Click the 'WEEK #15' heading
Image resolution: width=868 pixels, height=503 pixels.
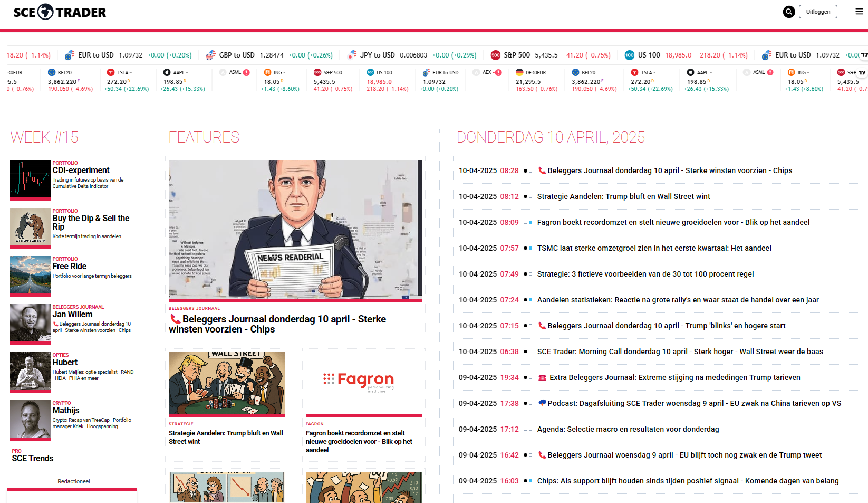[44, 137]
